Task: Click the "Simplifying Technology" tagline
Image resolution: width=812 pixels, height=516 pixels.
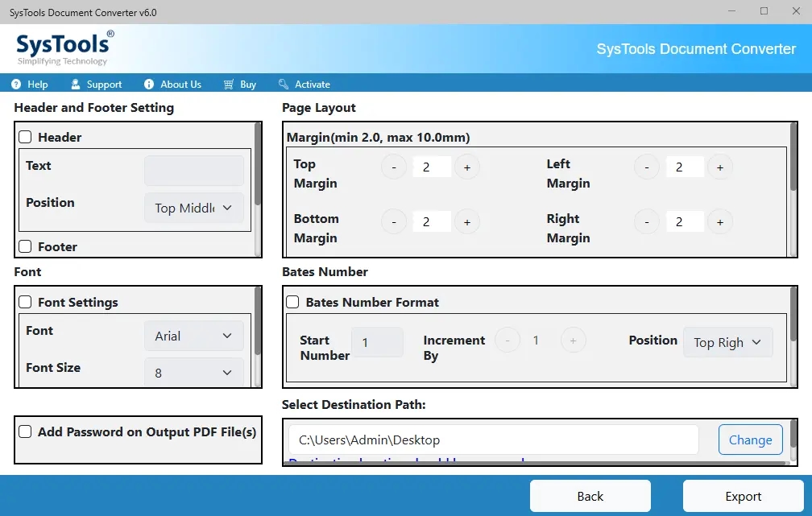Action: (x=62, y=61)
